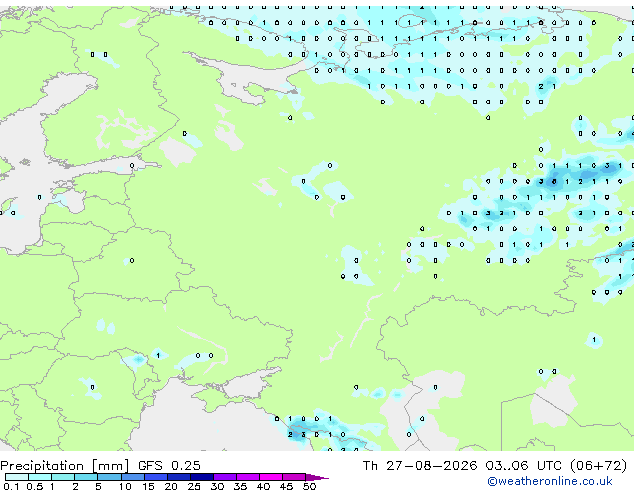Screen dimensions: 634x490
Task: Click the above-50 legend arrow tip
Action: (x=317, y=477)
